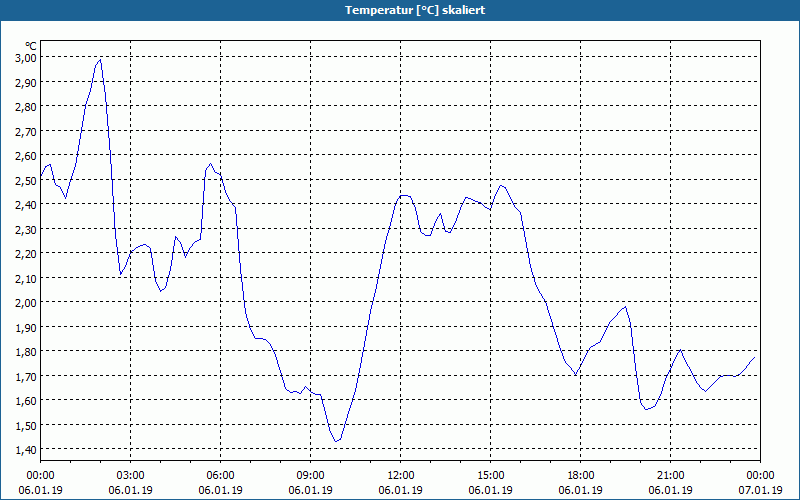Click the 1,60 temperature axis value
The height and width of the screenshot is (500, 800).
point(26,401)
